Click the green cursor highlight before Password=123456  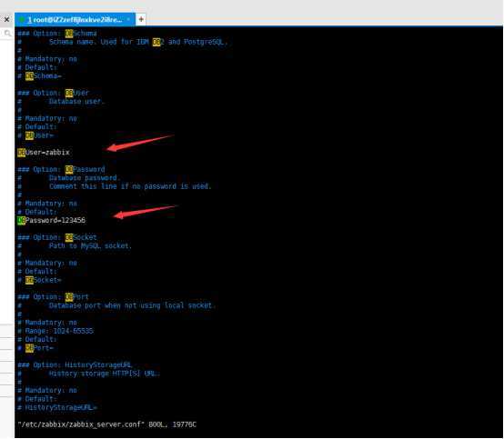click(x=21, y=220)
